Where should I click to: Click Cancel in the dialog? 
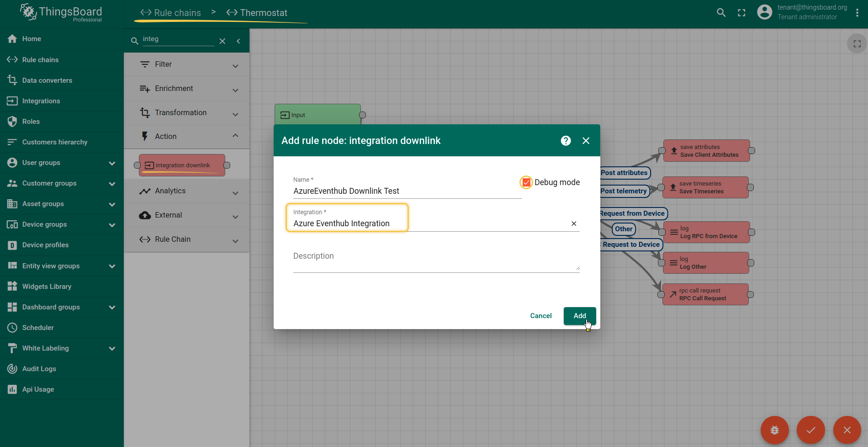pyautogui.click(x=541, y=316)
